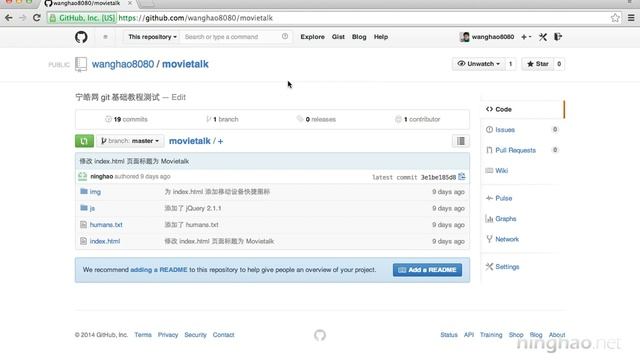
Task: Click the movietalk repository title link
Action: pyautogui.click(x=185, y=64)
